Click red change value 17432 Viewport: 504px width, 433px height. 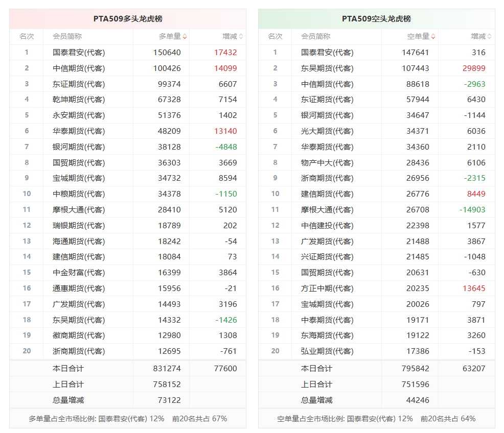(225, 52)
